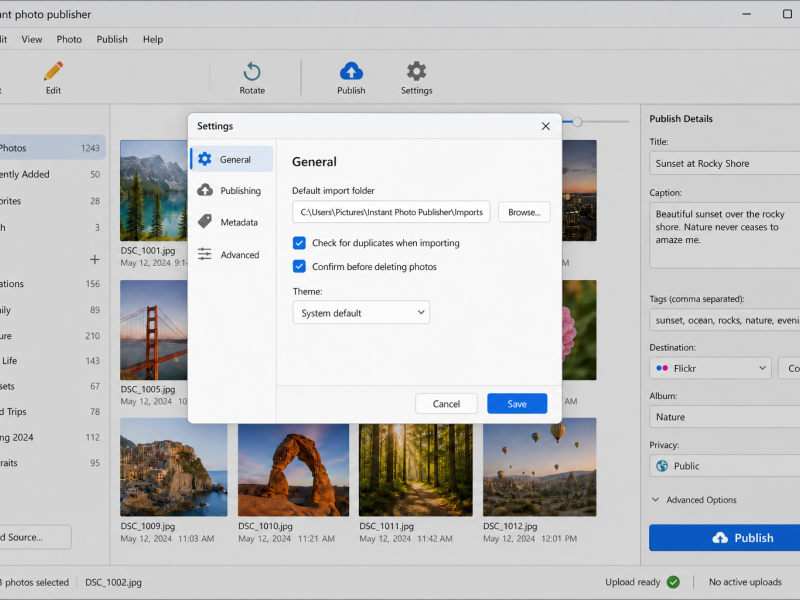Click the Caption text area
Screen dimensions: 800x600
[x=724, y=235]
